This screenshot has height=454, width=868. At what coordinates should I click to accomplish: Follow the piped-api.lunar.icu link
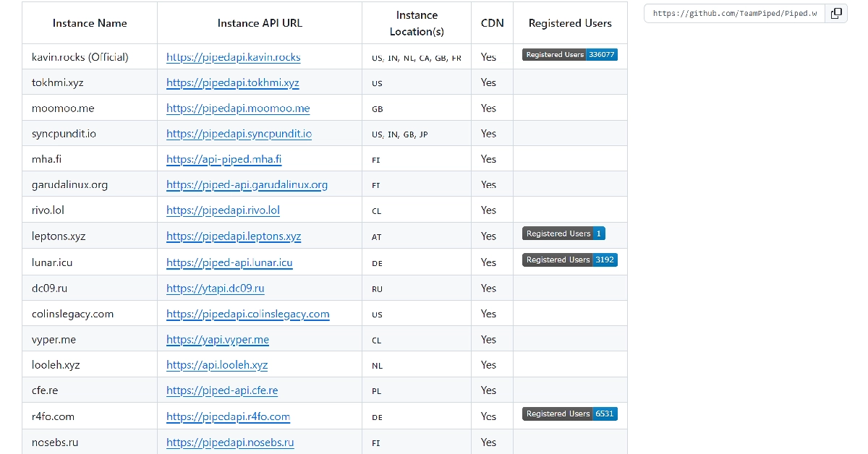pos(229,262)
